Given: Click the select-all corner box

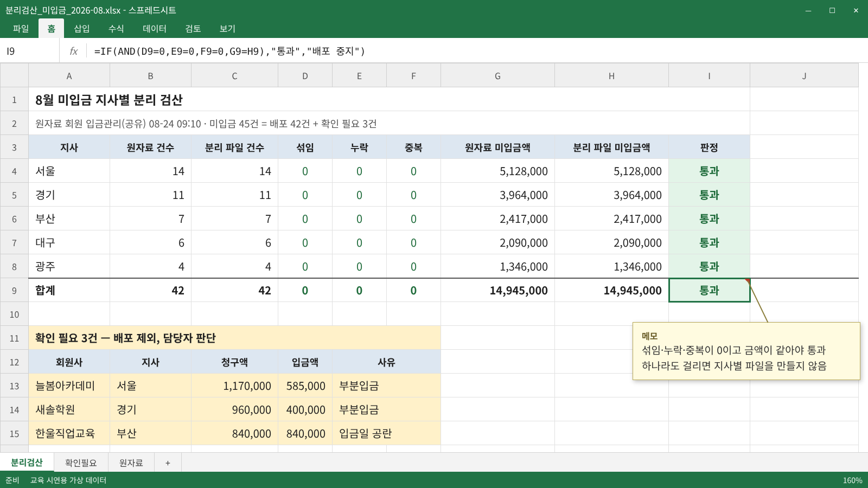Looking at the screenshot, I should (x=14, y=75).
